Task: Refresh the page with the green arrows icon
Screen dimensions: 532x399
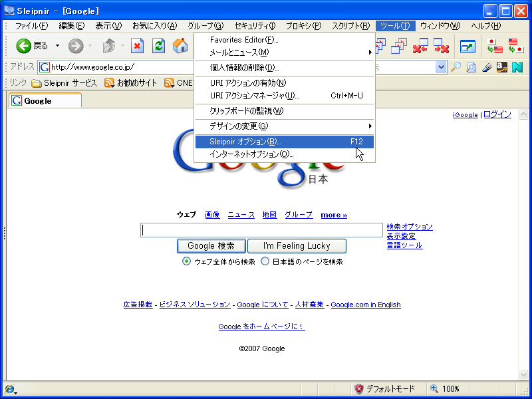Action: pos(158,46)
